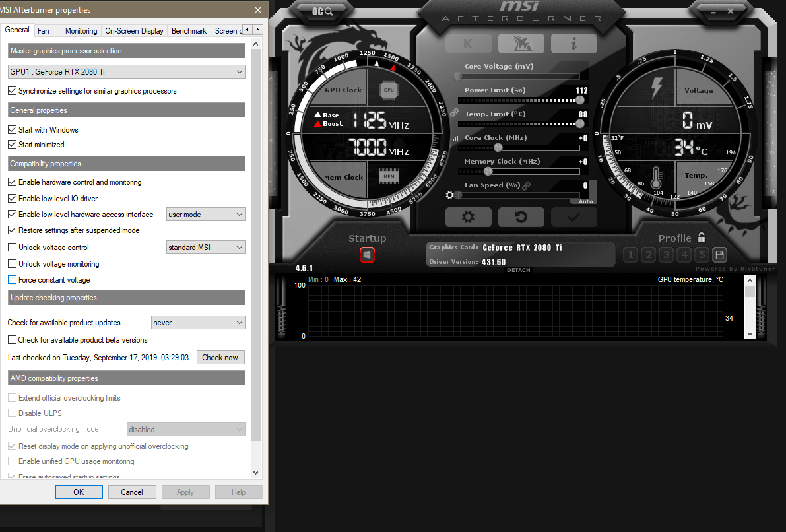Enable Unlock voltage monitoring
This screenshot has width=786, height=532.
tap(13, 264)
